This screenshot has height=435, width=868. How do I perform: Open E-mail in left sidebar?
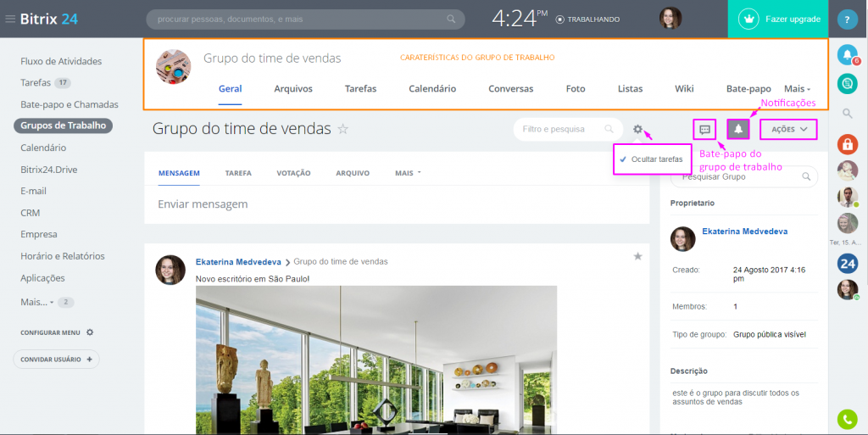coord(33,191)
